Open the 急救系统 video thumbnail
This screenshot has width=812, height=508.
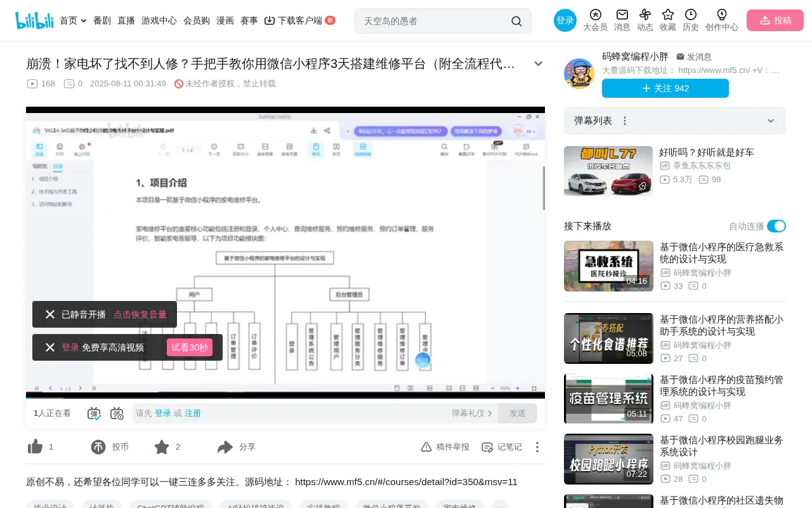(608, 266)
